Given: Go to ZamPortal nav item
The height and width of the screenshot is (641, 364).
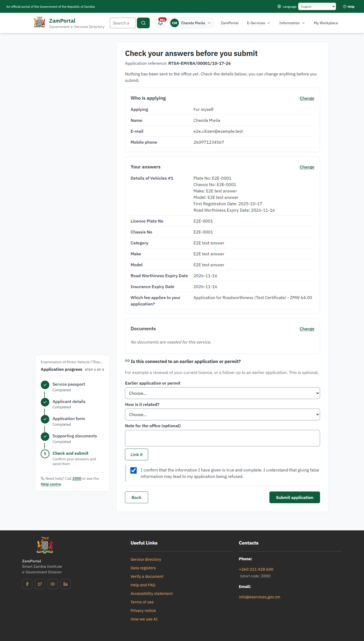Looking at the screenshot, I should pyautogui.click(x=229, y=23).
